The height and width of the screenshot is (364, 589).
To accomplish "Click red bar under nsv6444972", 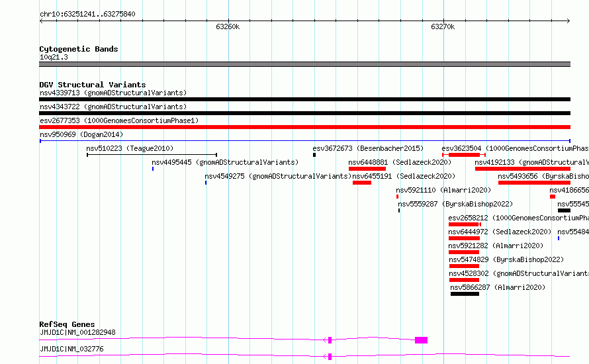I will tap(465, 238).
